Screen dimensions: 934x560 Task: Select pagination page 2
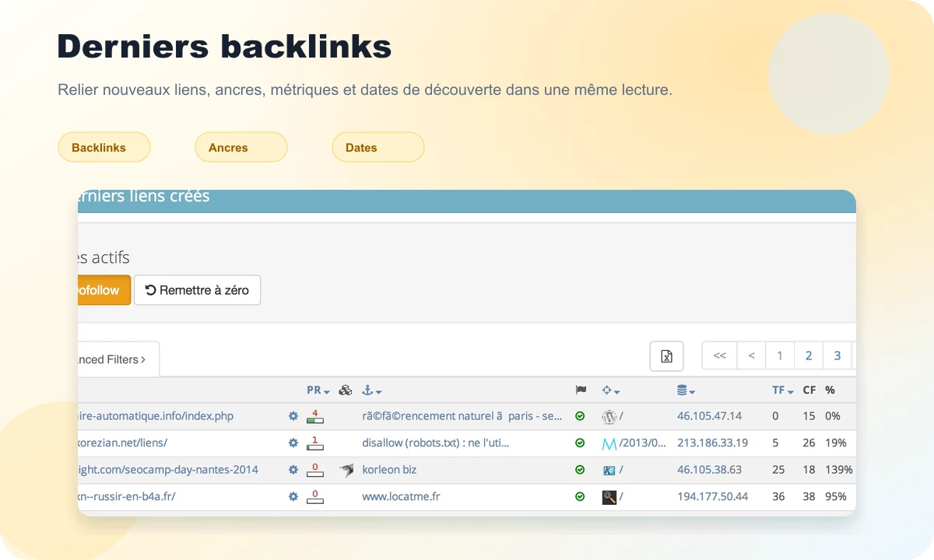pos(809,355)
